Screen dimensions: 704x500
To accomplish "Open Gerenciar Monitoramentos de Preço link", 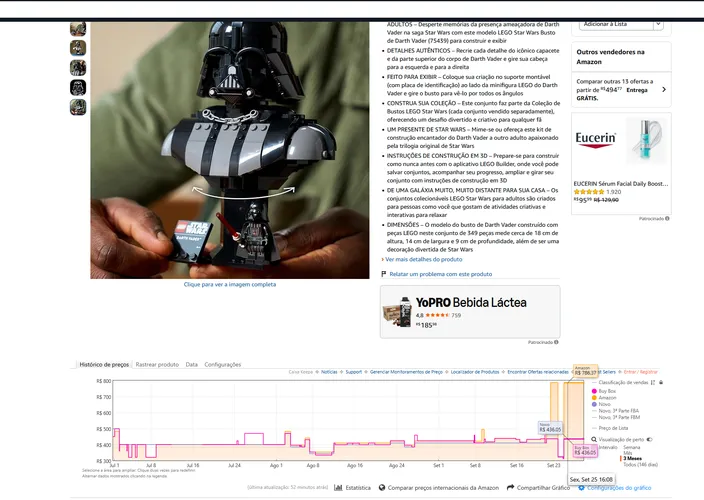I will 406,372.
